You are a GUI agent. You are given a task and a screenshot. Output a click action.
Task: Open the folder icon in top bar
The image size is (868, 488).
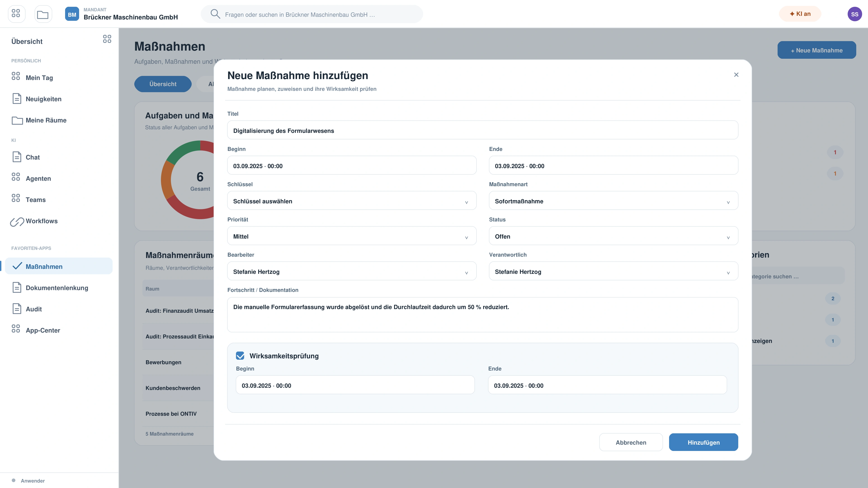43,14
